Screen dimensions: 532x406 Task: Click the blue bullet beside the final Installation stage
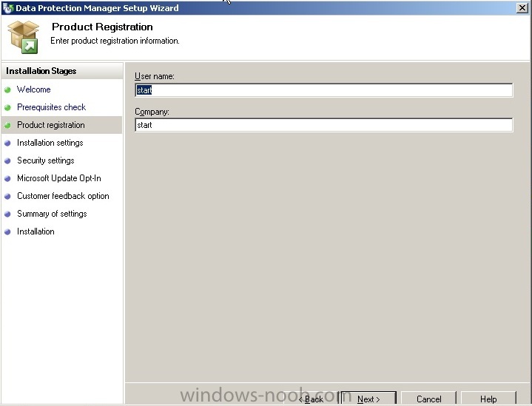pos(7,232)
